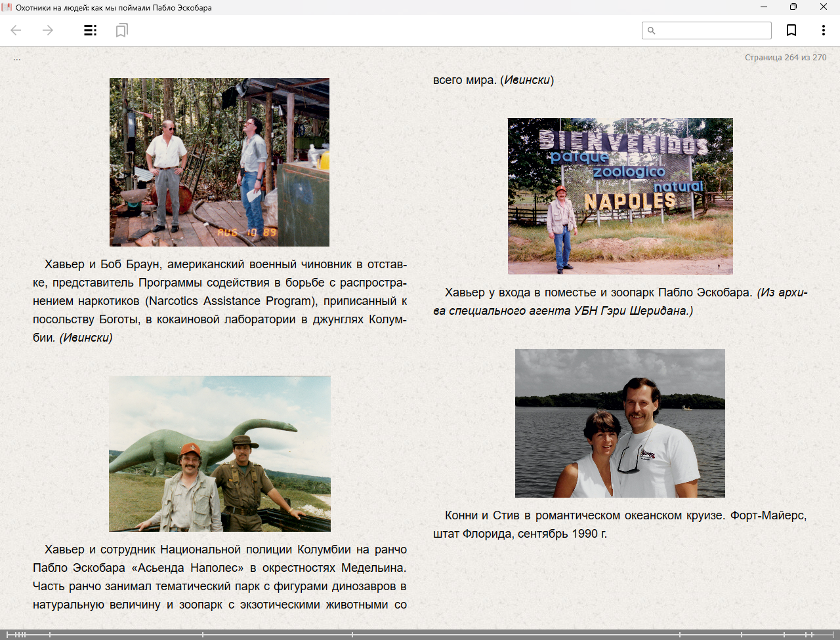The height and width of the screenshot is (640, 840).
Task: Click the ellipsis chapter title at top left
Action: (17, 58)
